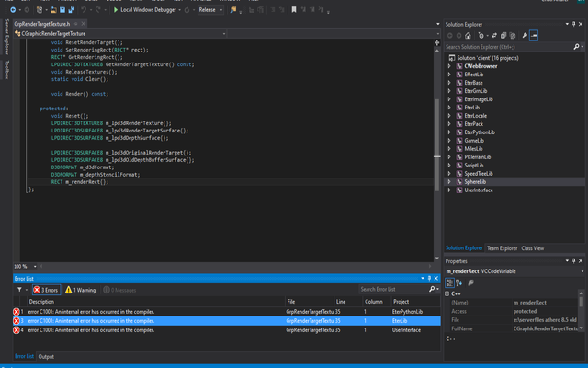
Task: Click the Pending Changes Filter icon
Action: [x=481, y=36]
